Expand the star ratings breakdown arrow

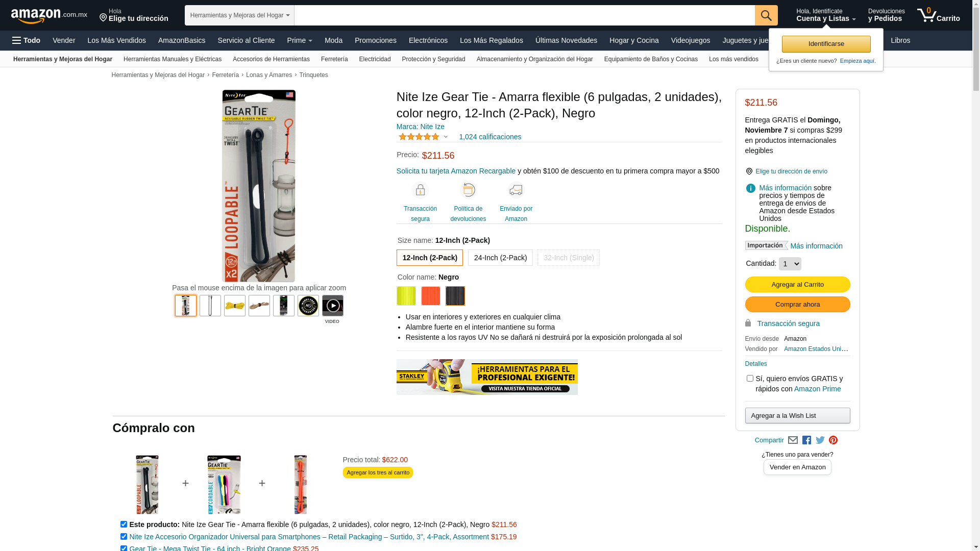pyautogui.click(x=446, y=137)
